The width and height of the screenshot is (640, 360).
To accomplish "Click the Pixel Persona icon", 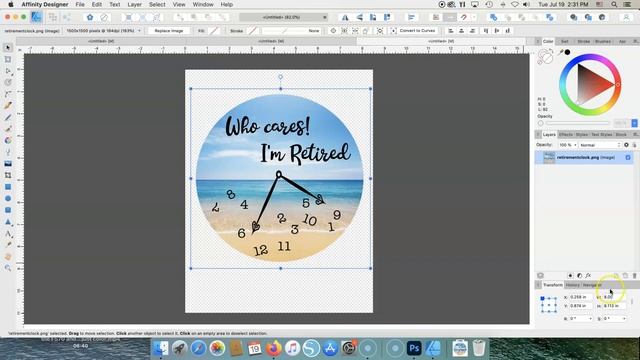I will pyautogui.click(x=53, y=17).
